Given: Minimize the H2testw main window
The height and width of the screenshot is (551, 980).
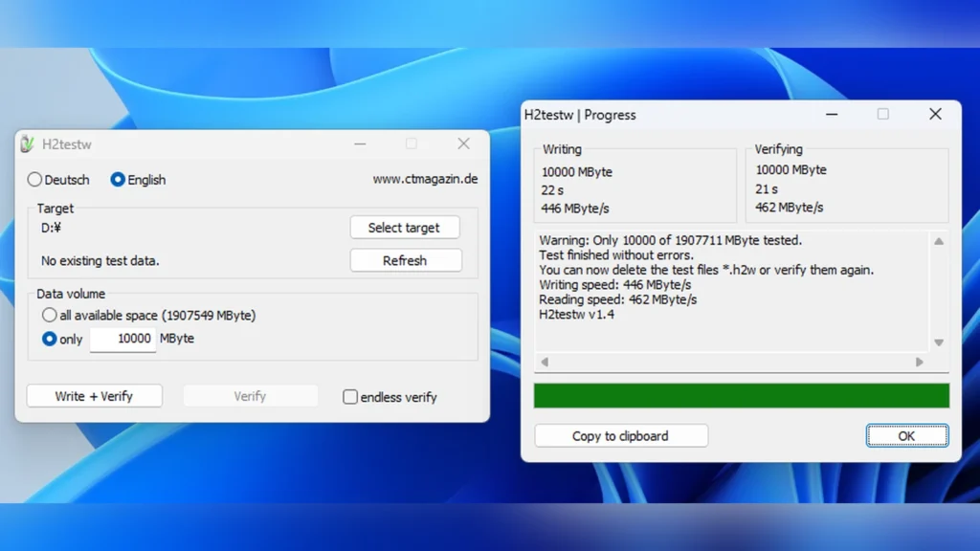Looking at the screenshot, I should coord(360,144).
